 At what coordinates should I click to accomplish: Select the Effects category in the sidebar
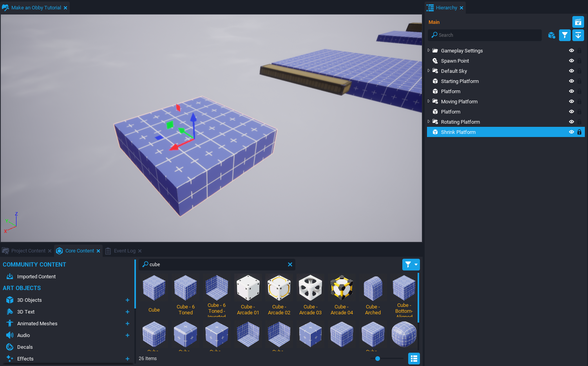click(x=25, y=359)
